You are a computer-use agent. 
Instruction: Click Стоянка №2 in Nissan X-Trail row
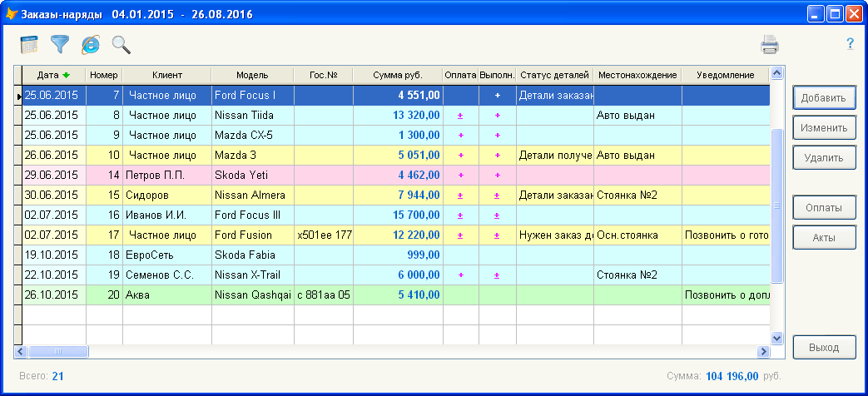tap(637, 275)
